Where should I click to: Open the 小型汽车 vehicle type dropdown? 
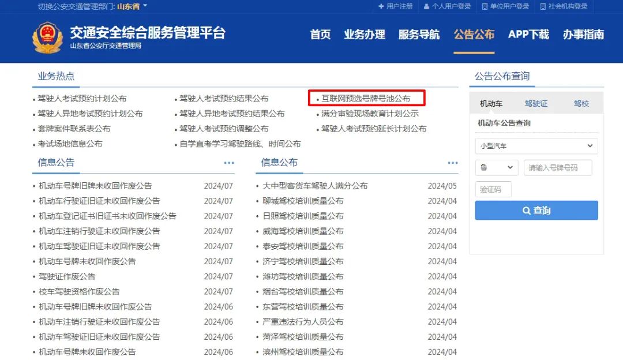click(536, 145)
